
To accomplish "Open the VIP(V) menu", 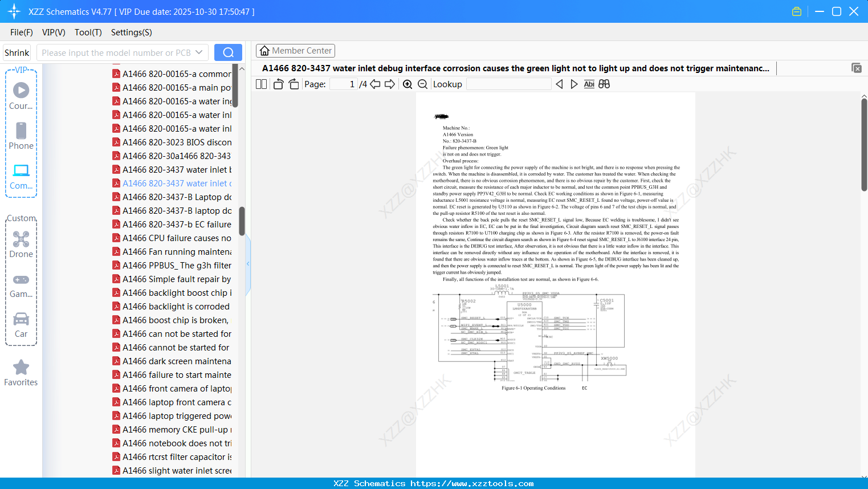I will click(54, 32).
